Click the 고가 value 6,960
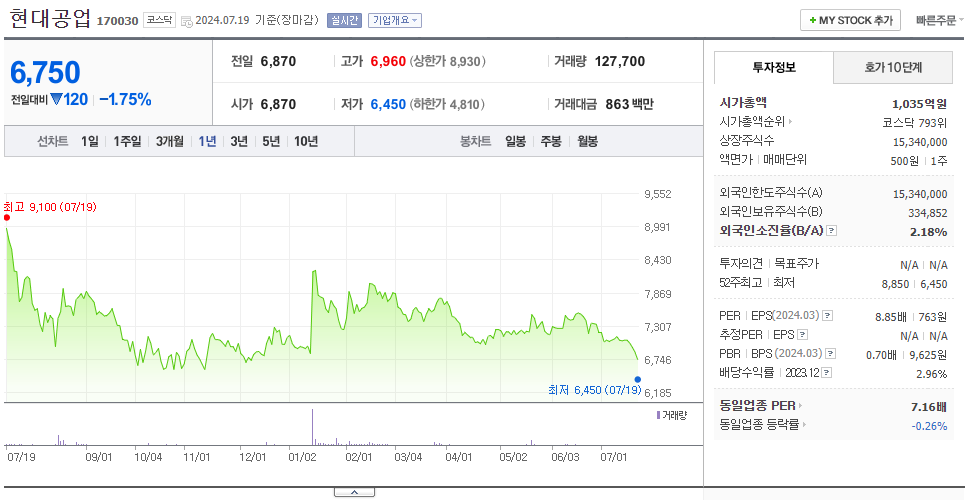This screenshot has height=500, width=968. click(x=388, y=61)
